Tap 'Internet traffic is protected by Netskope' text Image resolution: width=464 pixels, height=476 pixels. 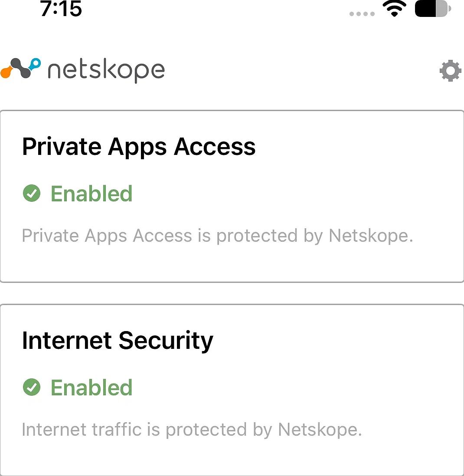(x=192, y=430)
